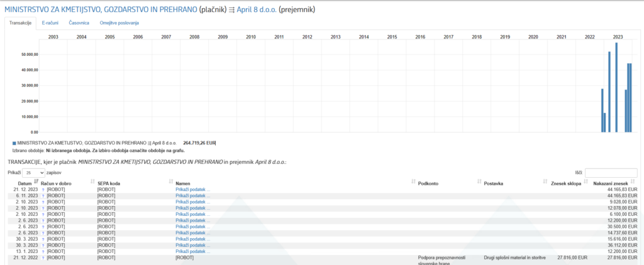644x265 pixels.
Task: Click the 264.719,26 EUR total amount
Action: [199, 143]
